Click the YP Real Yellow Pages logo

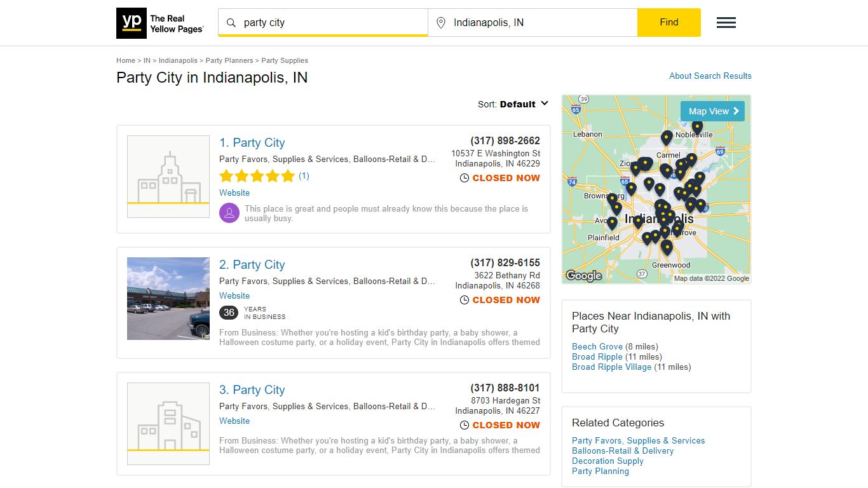coord(160,23)
